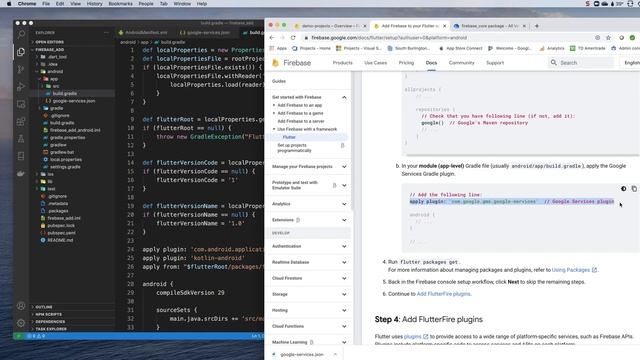Open Remote Explorer view in VS Code

click(21, 104)
